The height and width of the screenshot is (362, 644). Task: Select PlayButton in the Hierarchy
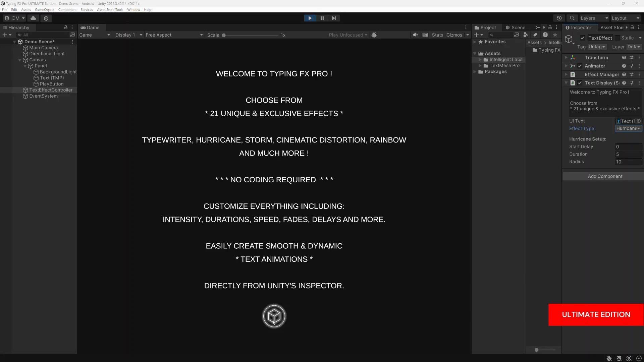pos(51,84)
